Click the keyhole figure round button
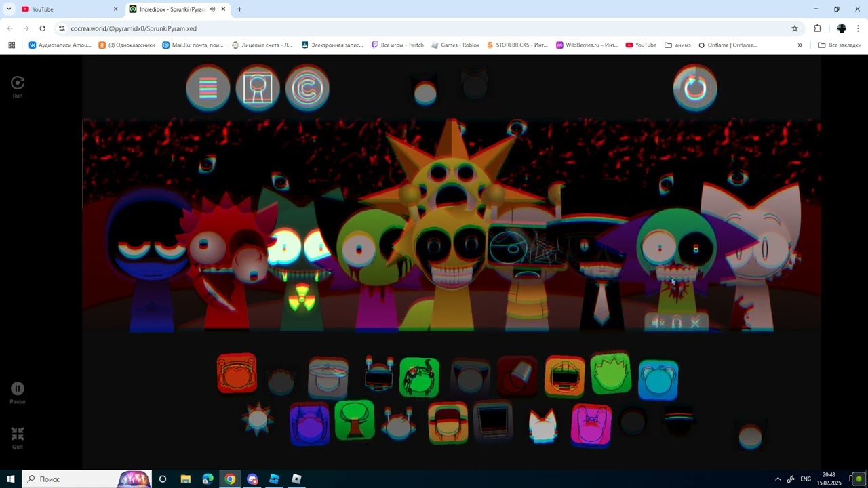868x488 pixels. click(x=258, y=88)
